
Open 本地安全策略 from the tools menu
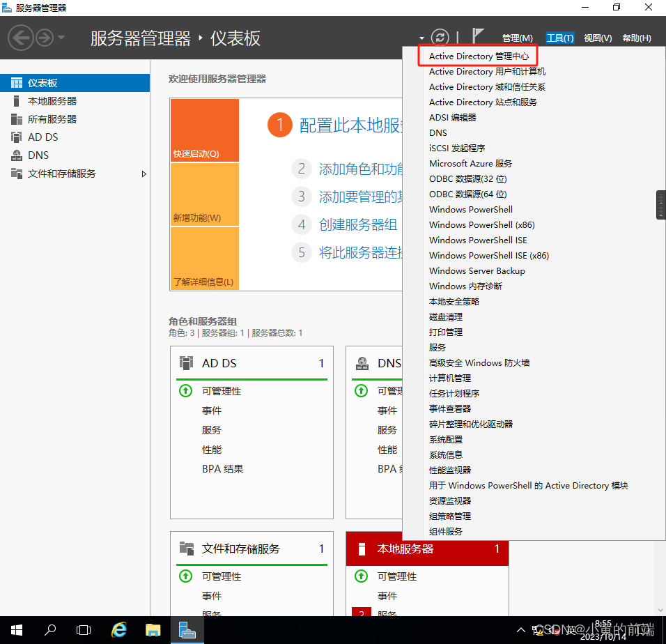click(454, 302)
